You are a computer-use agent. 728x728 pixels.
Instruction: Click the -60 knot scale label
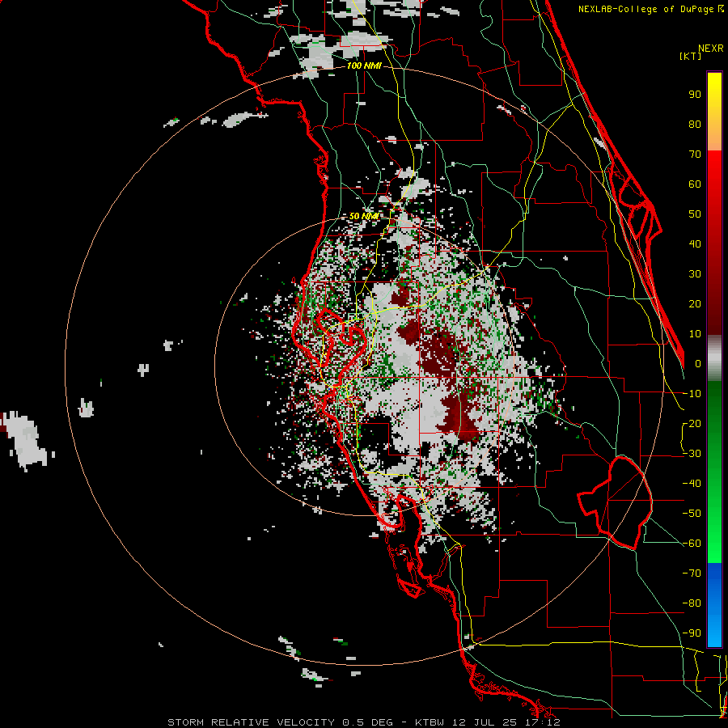coord(692,544)
